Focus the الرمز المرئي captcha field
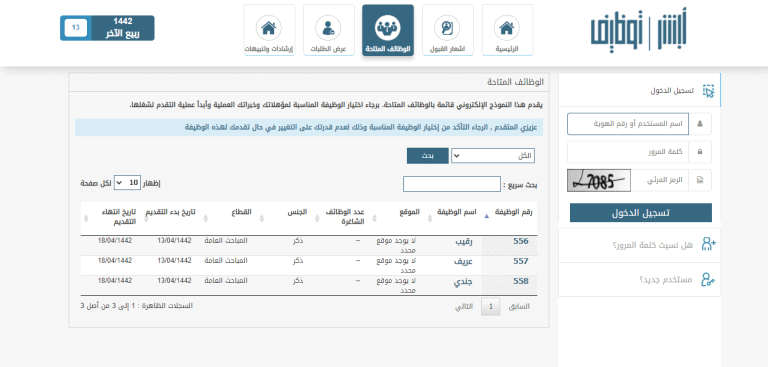768x367 pixels. (x=660, y=180)
